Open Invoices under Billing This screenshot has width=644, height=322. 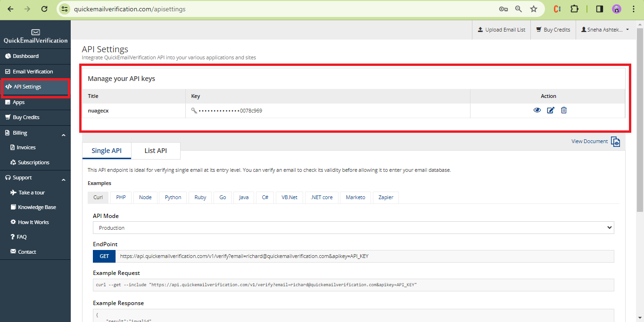35,147
